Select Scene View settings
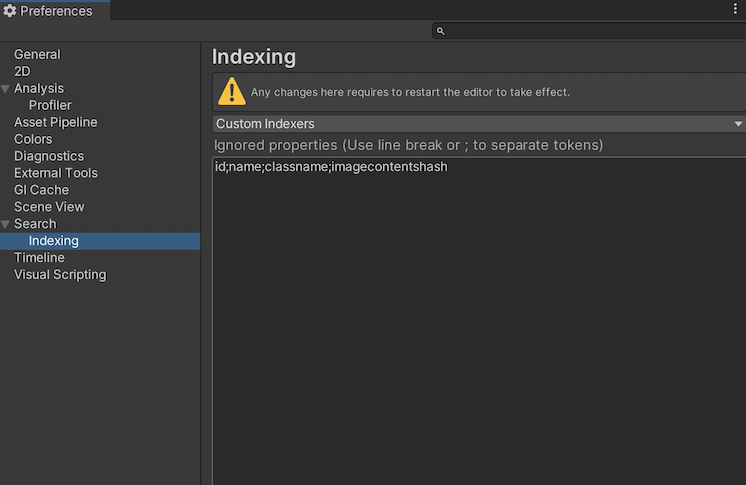746x485 pixels. (x=49, y=208)
